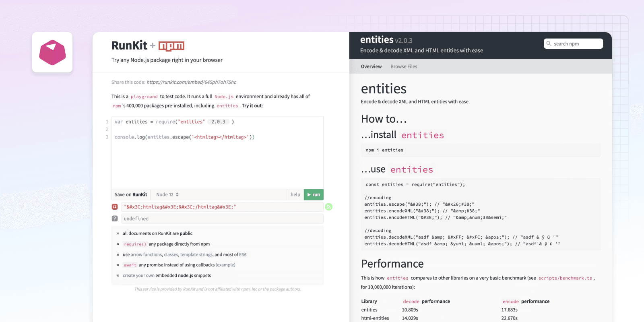Click the pink RunKit gem logo tile
The width and height of the screenshot is (644, 322).
(x=52, y=52)
